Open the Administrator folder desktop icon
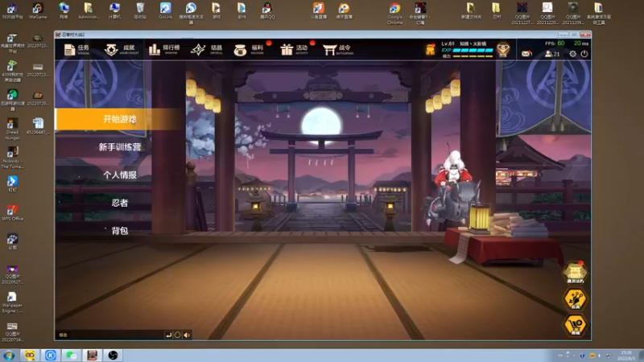Screen dimensions: 644x362 (x=89, y=11)
